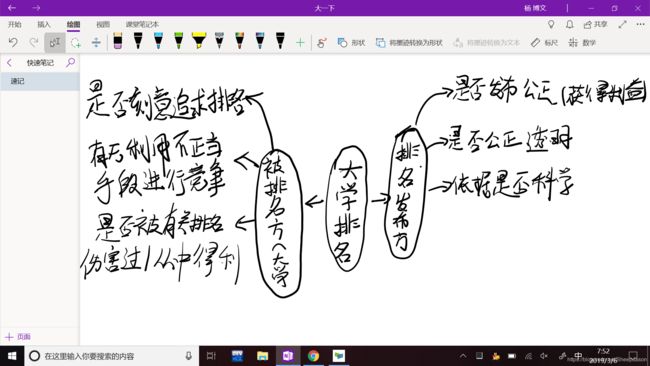
Task: Open the more options ellipsis menu
Action: pos(640,24)
